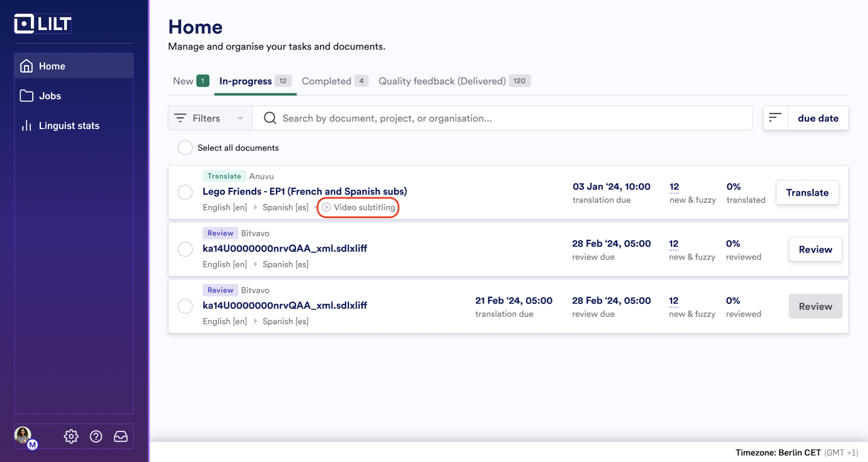Screen dimensions: 868x462
Task: Click the Video subtitling play icon
Action: tap(327, 207)
